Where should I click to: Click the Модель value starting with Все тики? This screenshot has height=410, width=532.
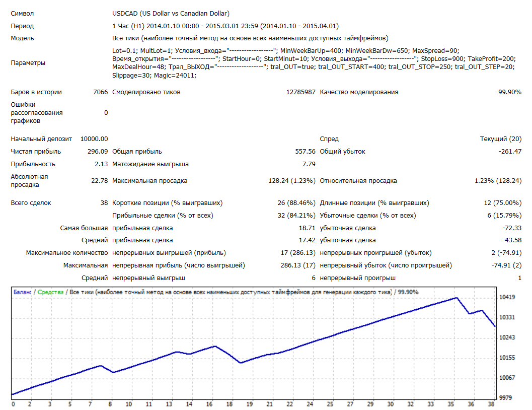tap(250, 38)
